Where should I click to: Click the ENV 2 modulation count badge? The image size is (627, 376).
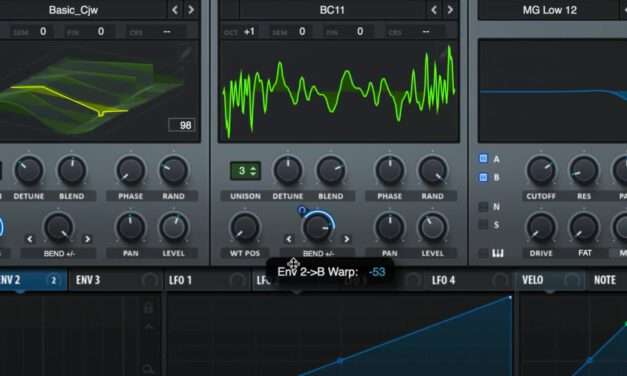click(53, 280)
